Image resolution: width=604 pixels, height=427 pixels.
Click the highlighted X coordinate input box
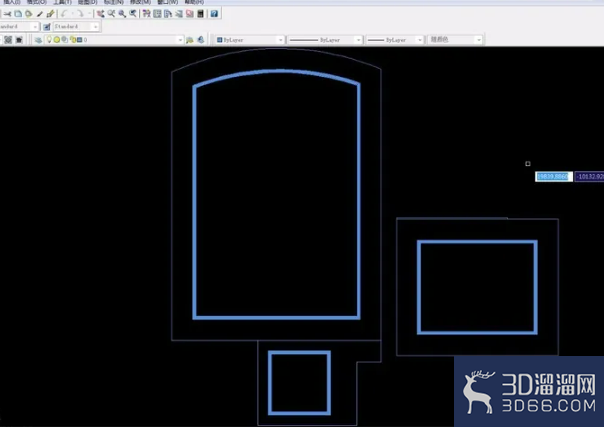click(554, 177)
